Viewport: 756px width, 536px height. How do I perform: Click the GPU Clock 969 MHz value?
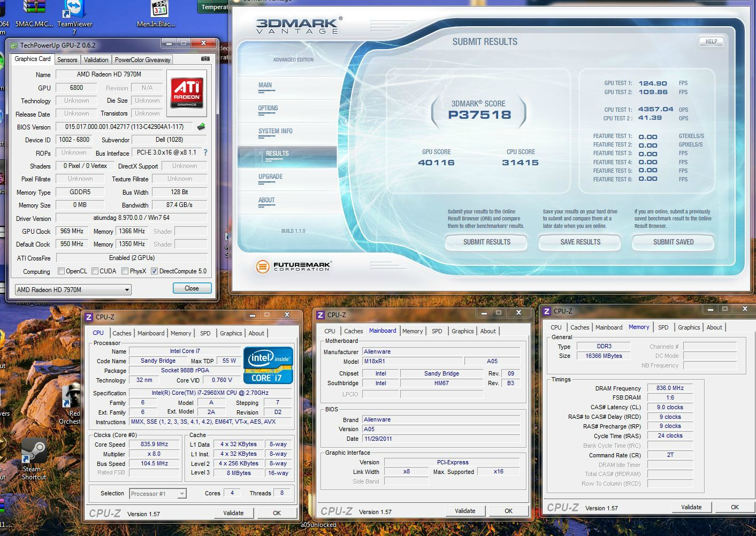[71, 231]
